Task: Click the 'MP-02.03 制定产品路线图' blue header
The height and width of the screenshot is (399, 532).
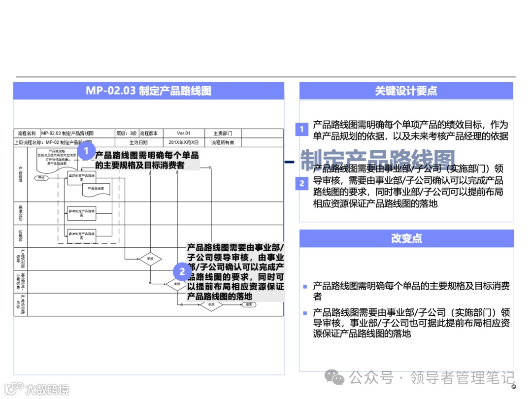Action: tap(149, 91)
